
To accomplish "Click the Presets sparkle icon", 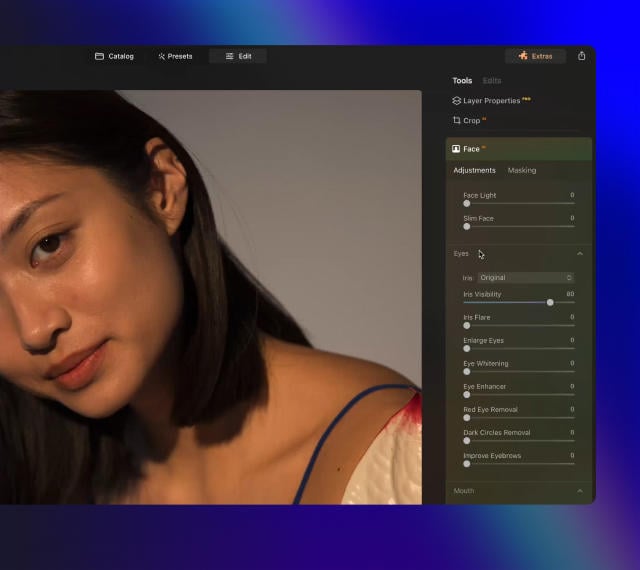I will (162, 56).
